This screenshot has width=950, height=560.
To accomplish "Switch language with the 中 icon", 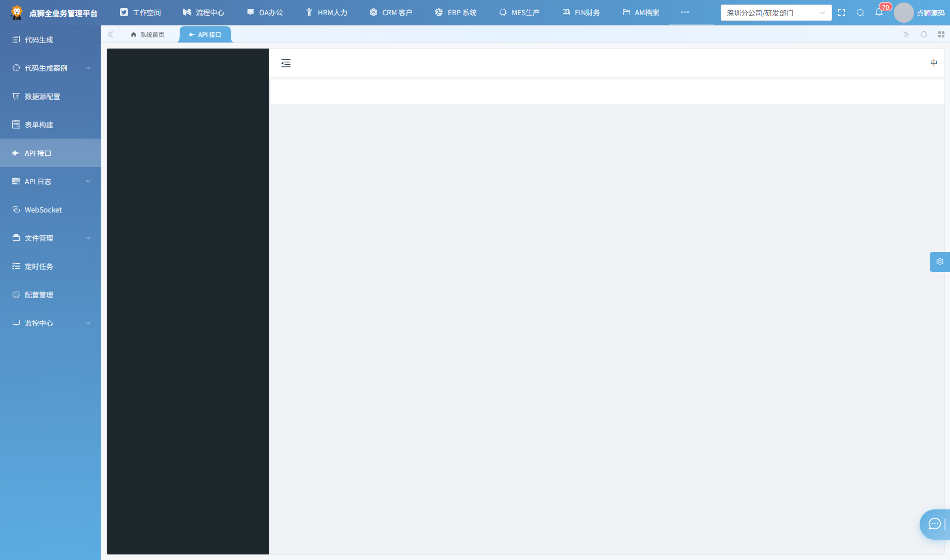I will [934, 63].
